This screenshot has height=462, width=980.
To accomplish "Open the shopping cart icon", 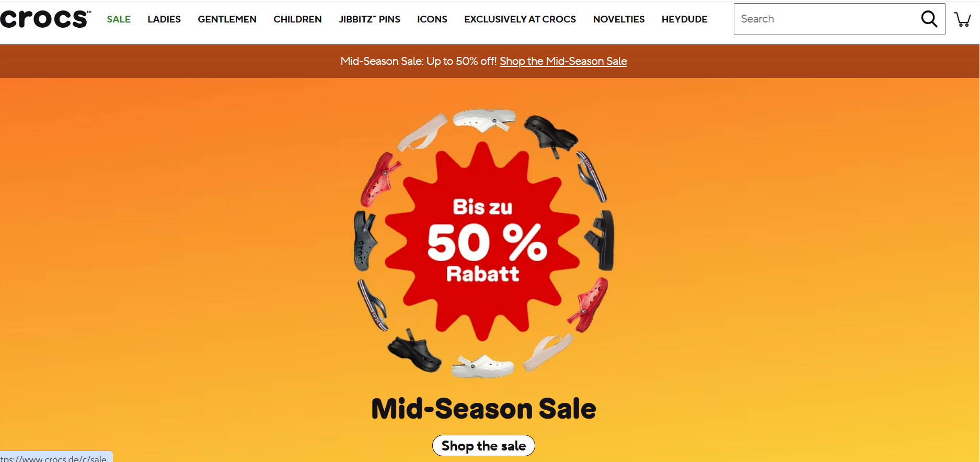I will (x=962, y=19).
